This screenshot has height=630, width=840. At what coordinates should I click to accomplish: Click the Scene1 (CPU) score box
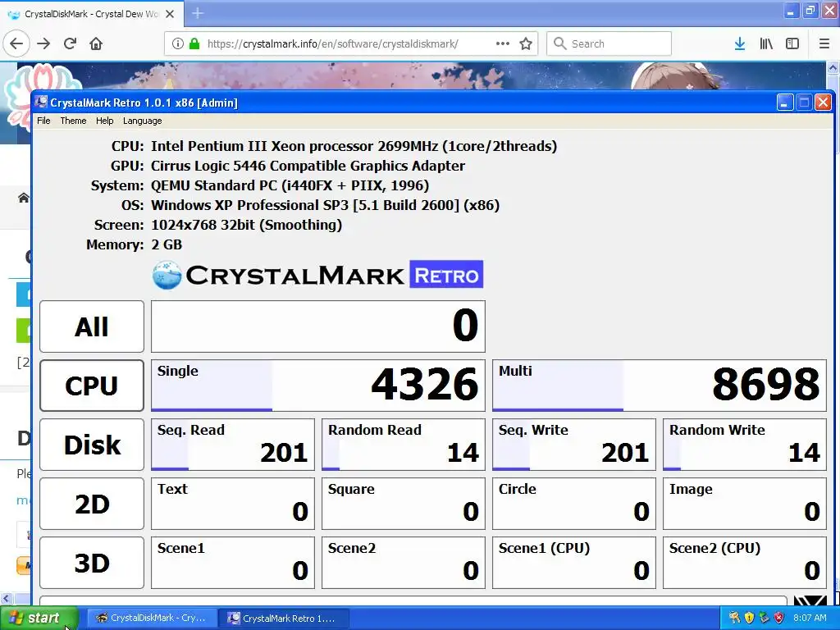[573, 563]
